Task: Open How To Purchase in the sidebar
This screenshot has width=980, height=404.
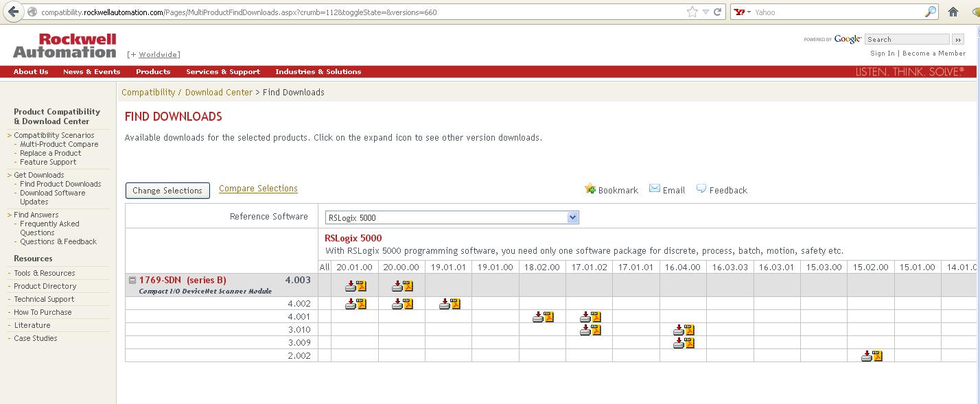Action: [x=43, y=312]
